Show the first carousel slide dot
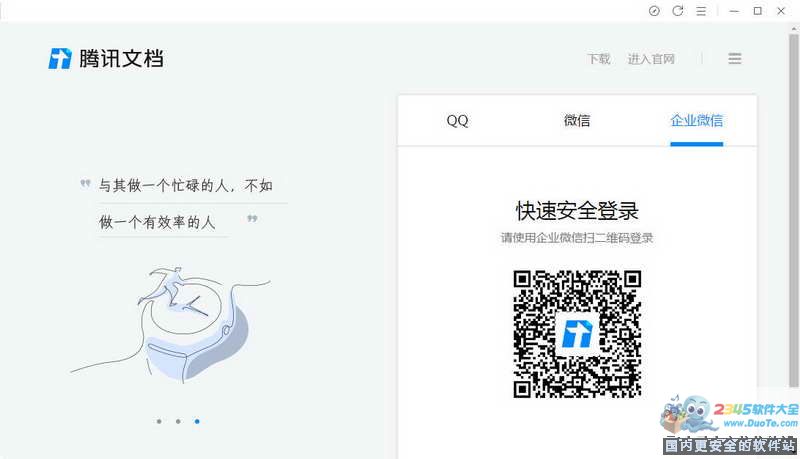Screen dimensions: 800x459 tap(159, 421)
